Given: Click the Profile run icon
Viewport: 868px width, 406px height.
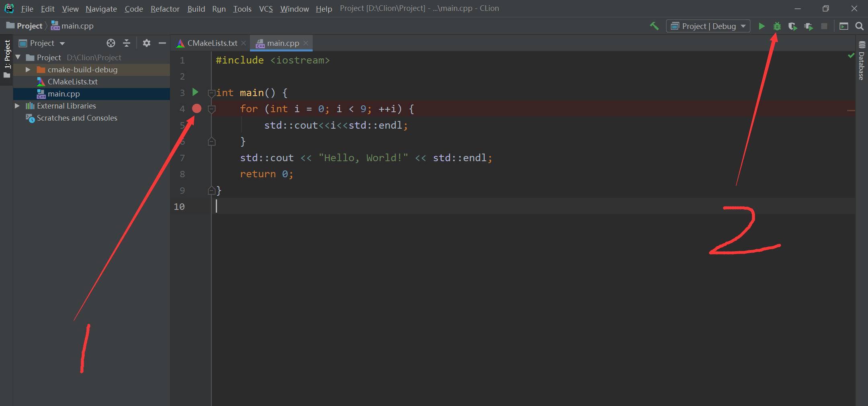Looking at the screenshot, I should point(809,26).
